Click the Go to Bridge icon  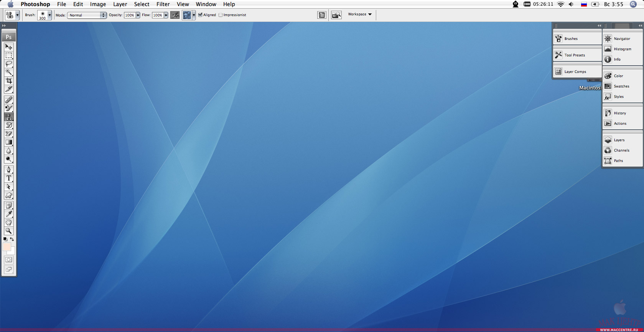tap(336, 15)
